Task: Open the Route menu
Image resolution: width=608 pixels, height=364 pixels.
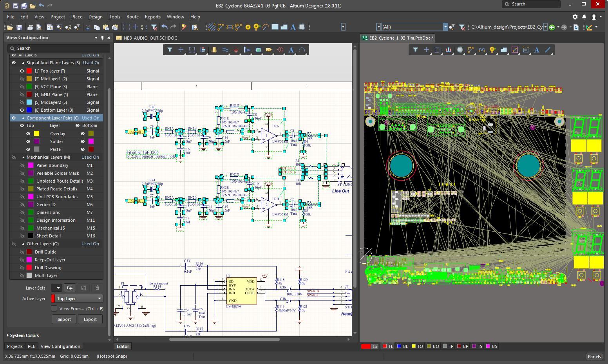Action: 132,17
